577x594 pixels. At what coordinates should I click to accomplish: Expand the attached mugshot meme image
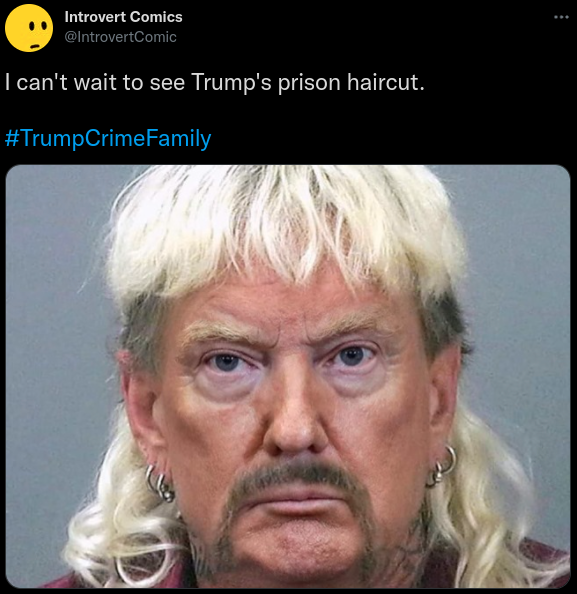pyautogui.click(x=288, y=376)
